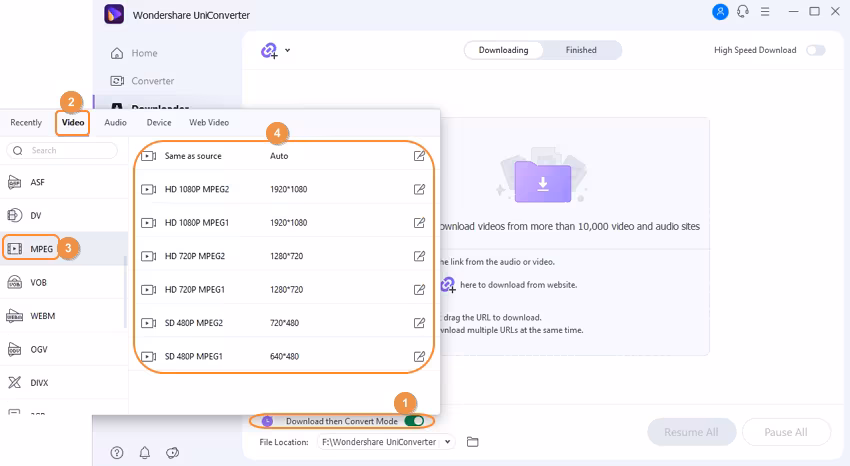Image resolution: width=850 pixels, height=466 pixels.
Task: Select HD 720P MPEG1 preset
Action: pyautogui.click(x=284, y=289)
